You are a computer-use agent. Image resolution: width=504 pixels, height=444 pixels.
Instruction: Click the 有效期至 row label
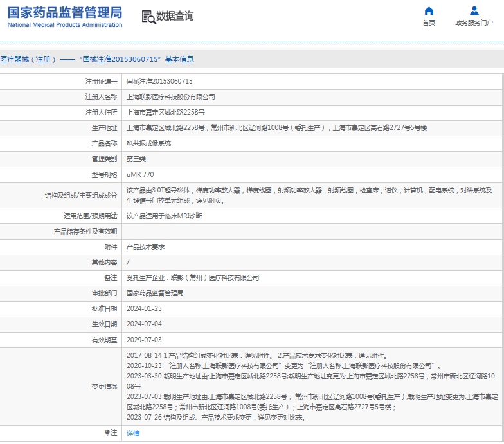tap(104, 340)
